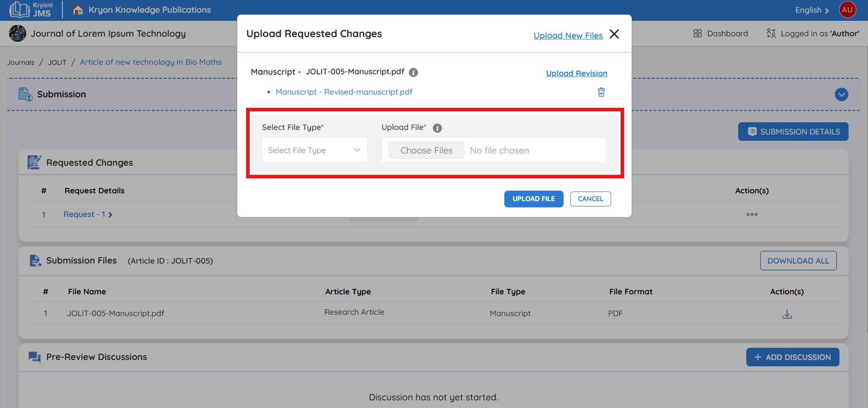Expand Request - 1 details
The width and height of the screenshot is (868, 408).
[88, 215]
